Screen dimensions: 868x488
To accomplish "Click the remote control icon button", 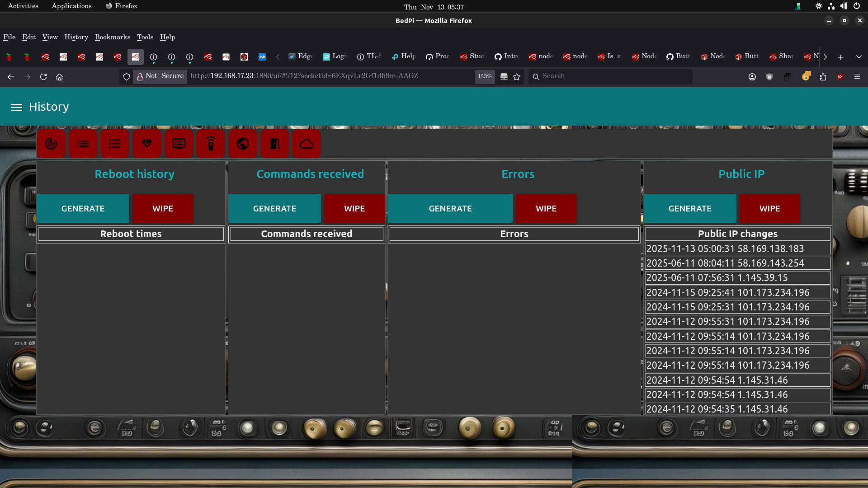I will tap(211, 144).
